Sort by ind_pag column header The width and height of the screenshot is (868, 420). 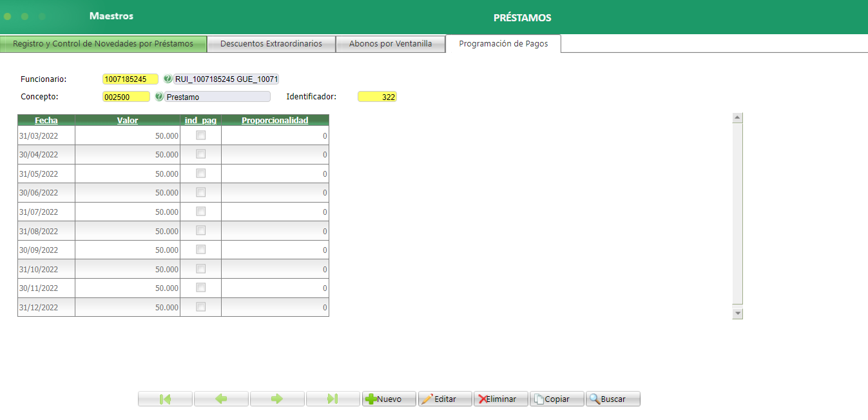tap(200, 120)
